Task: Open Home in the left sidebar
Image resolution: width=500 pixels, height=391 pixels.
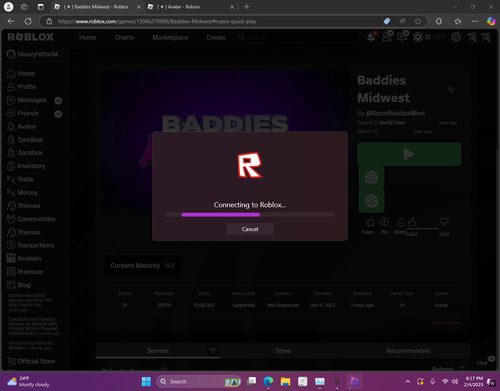Action: (x=21, y=73)
